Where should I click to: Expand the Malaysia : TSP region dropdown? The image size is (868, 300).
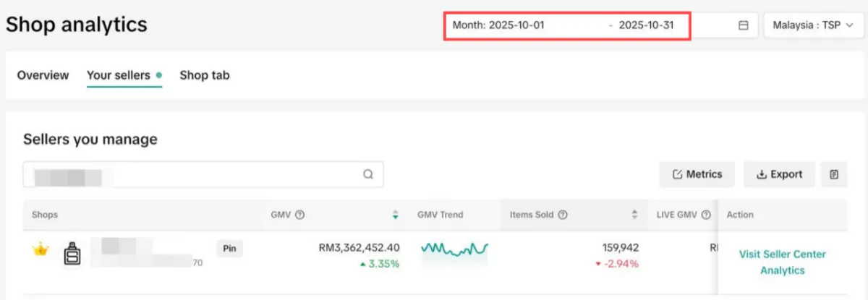[814, 25]
